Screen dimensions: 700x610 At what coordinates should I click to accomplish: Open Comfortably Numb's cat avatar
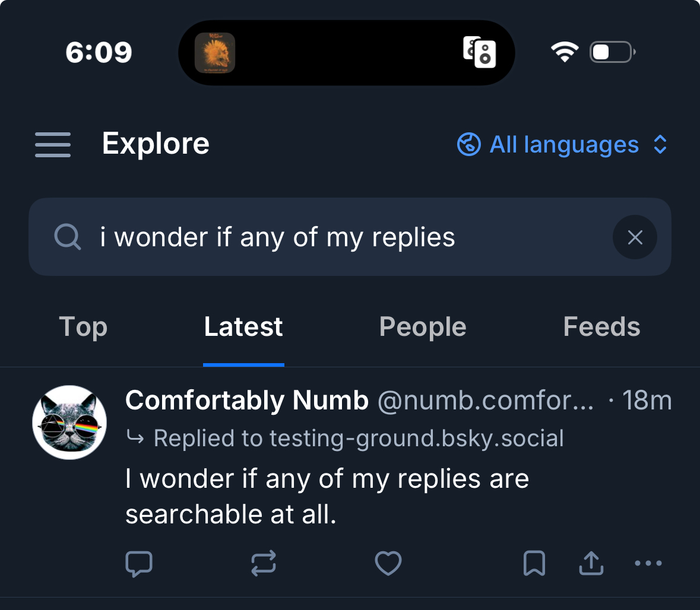pos(69,422)
